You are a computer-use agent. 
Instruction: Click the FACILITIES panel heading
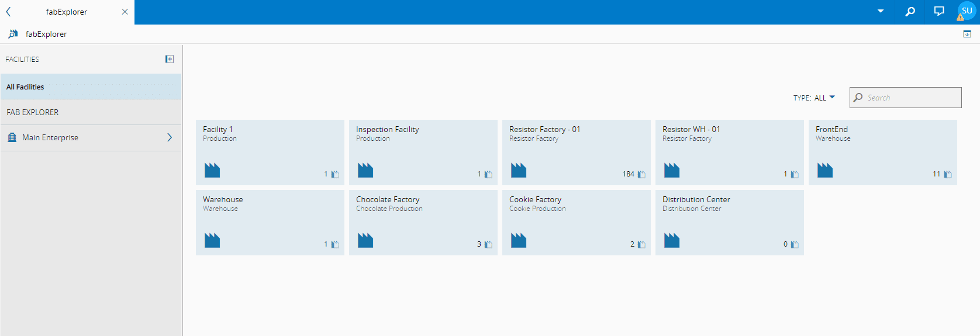[22, 59]
